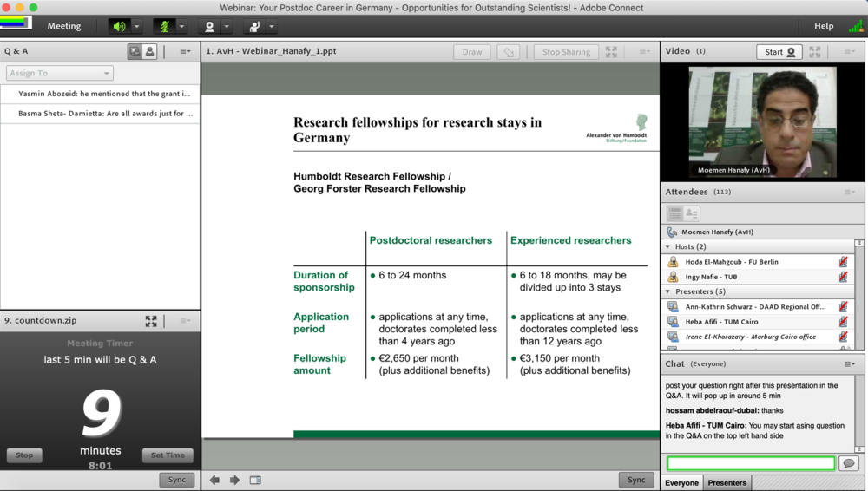Switch to attendee list view icon
The height and width of the screenshot is (491, 868).
point(674,213)
